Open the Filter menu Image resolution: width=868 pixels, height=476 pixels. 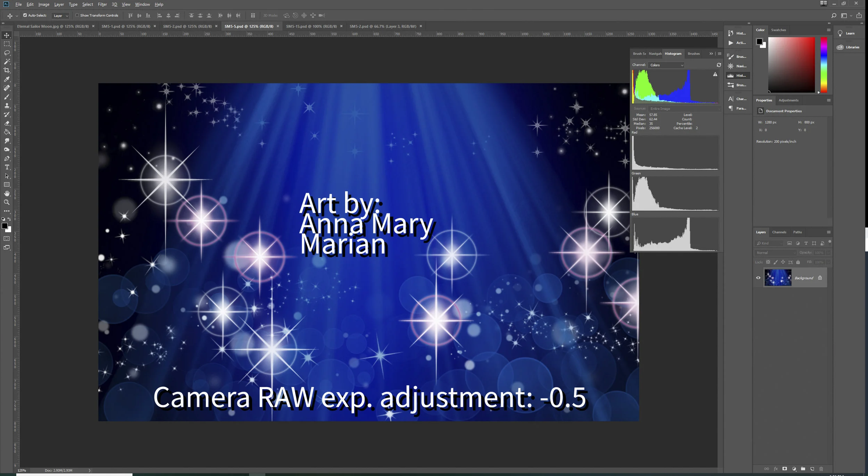tap(102, 5)
